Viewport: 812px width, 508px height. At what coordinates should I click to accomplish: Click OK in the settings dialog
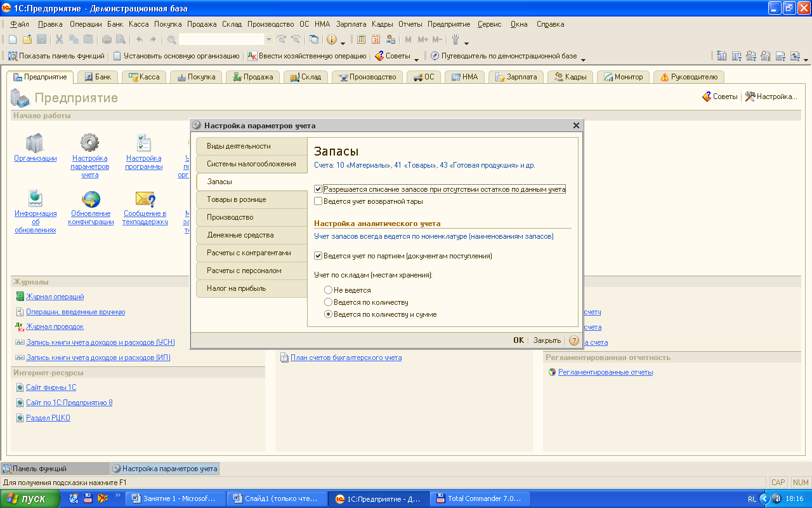518,340
